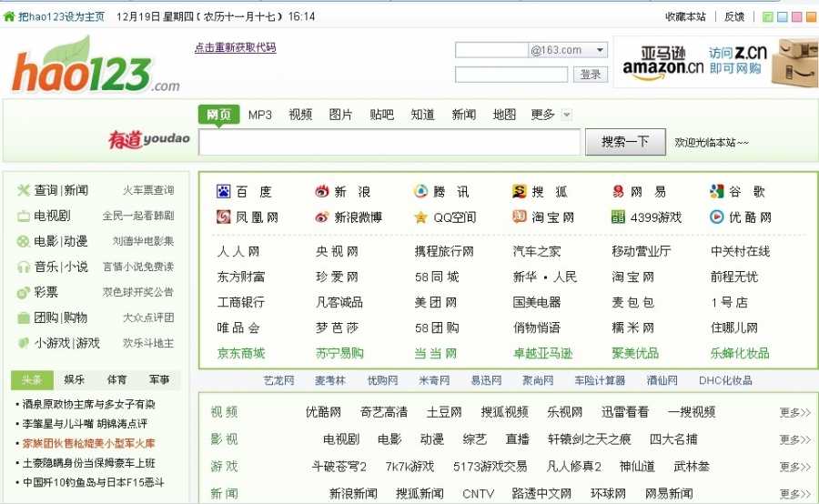Viewport: 819px width, 504px height.
Task: Open the Amazon.cn banner ad
Action: pos(716,62)
